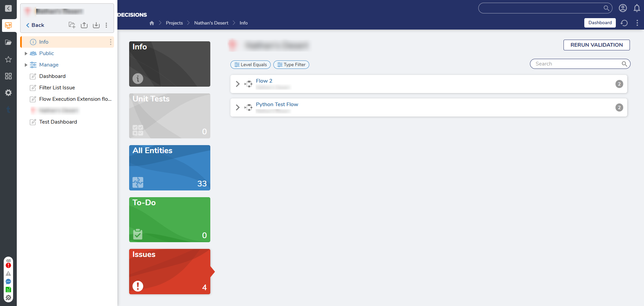Select the Issues tile

169,271
